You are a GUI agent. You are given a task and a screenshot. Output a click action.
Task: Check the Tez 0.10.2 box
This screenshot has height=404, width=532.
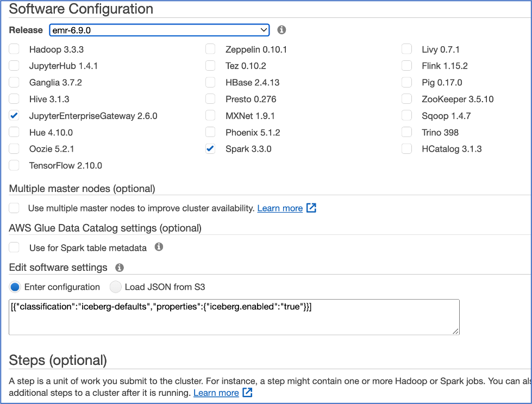point(210,66)
